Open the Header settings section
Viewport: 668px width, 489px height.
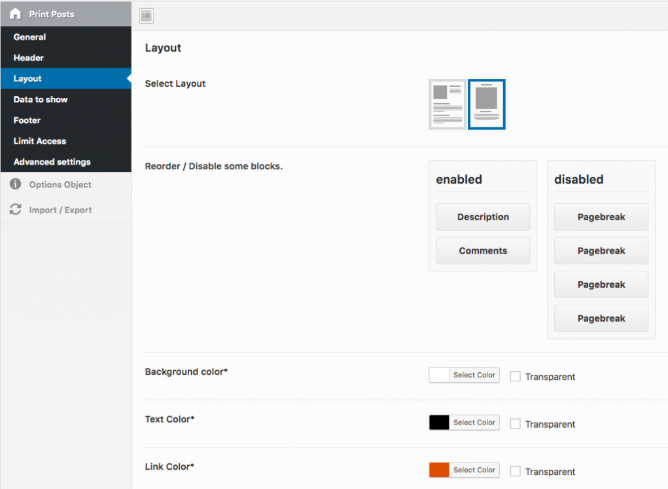pyautogui.click(x=66, y=58)
